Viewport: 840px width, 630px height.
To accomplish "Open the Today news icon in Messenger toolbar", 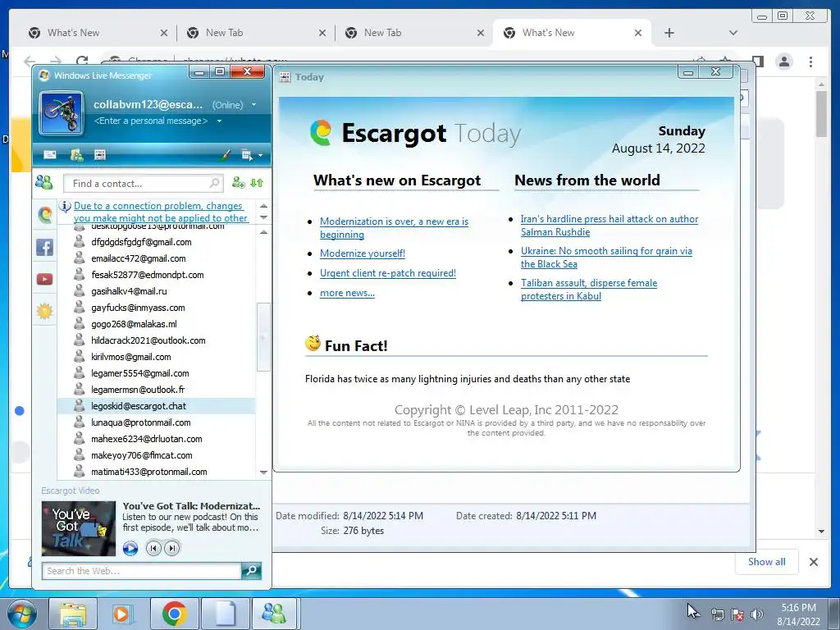I will [100, 155].
